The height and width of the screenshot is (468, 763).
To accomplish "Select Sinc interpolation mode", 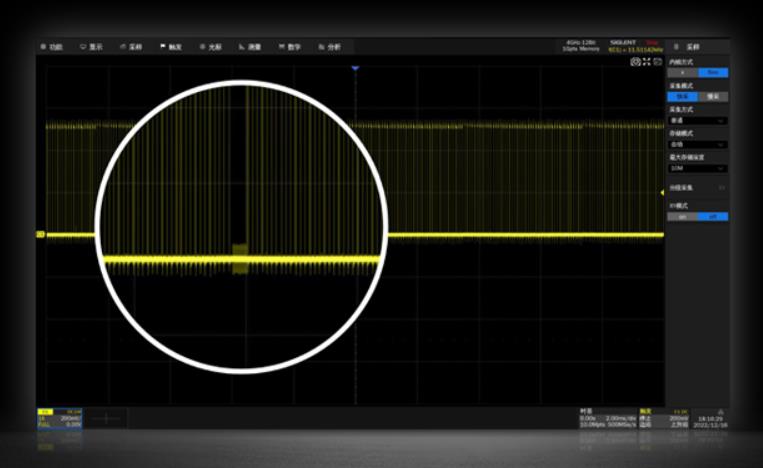I will coord(712,73).
